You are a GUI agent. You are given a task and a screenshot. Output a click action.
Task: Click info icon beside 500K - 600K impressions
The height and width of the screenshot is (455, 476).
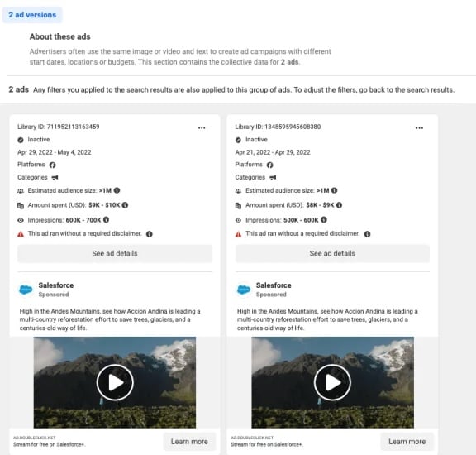click(x=324, y=219)
